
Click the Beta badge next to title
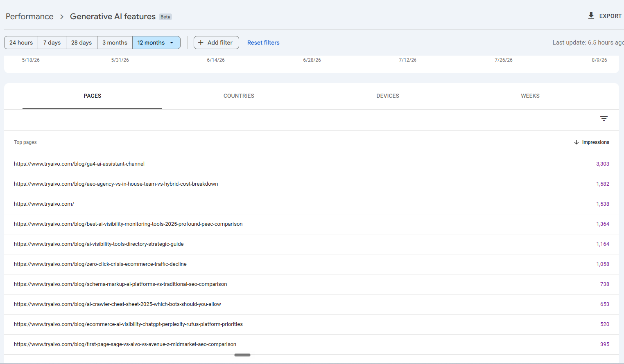coord(165,17)
